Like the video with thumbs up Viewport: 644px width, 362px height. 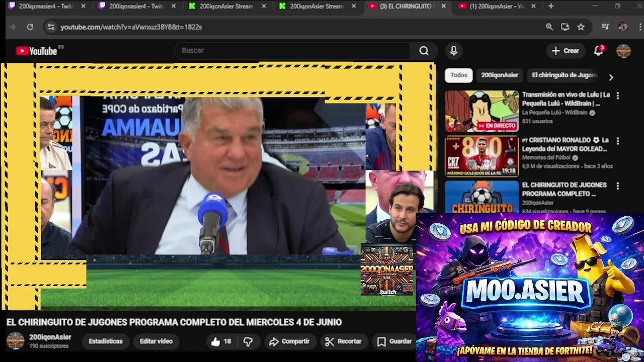(x=221, y=341)
